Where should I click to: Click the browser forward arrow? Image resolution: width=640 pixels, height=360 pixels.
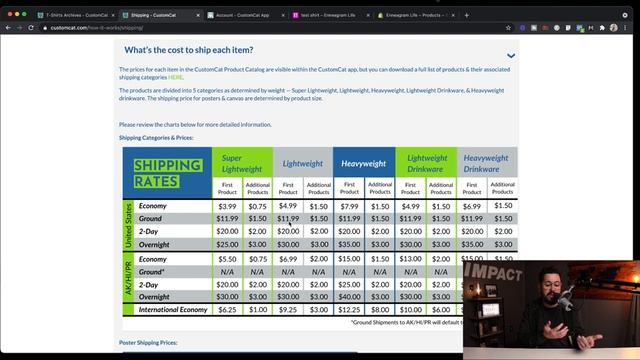[x=19, y=28]
